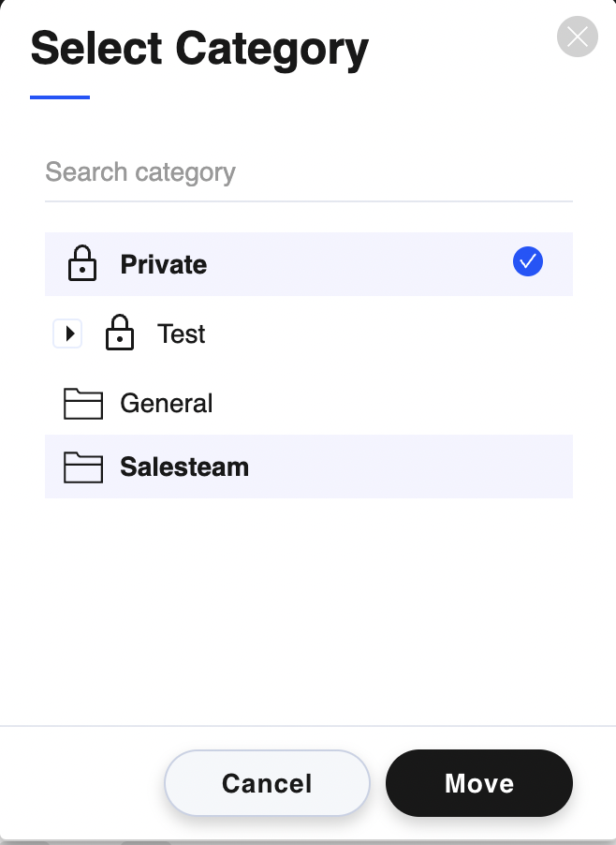Click the lock icon beside Test
Screen dimensions: 616x845
click(x=120, y=334)
